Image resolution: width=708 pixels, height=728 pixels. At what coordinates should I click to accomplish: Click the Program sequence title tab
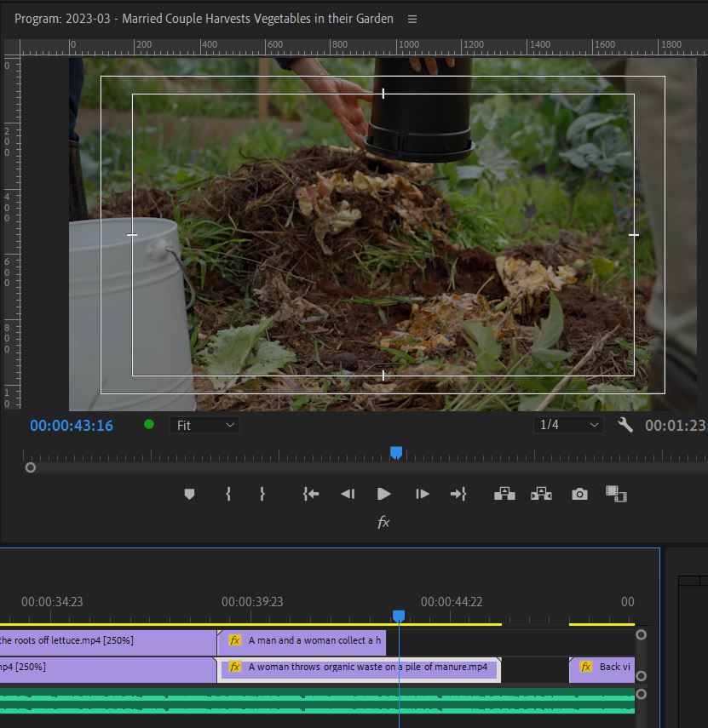click(204, 19)
